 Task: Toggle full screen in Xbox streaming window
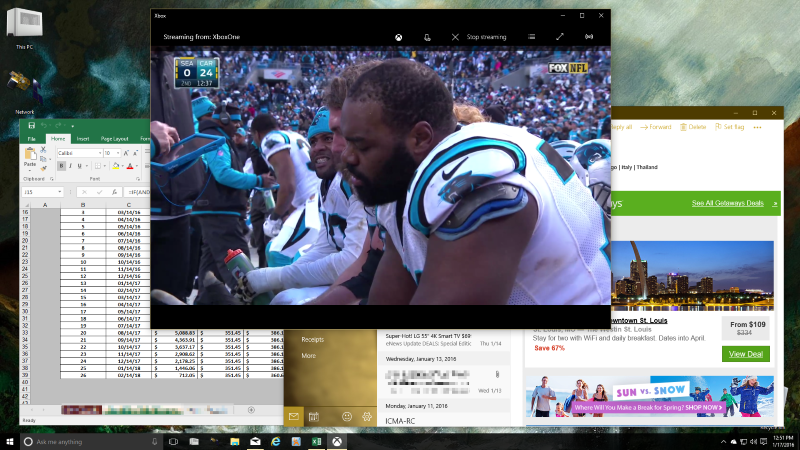pyautogui.click(x=560, y=37)
